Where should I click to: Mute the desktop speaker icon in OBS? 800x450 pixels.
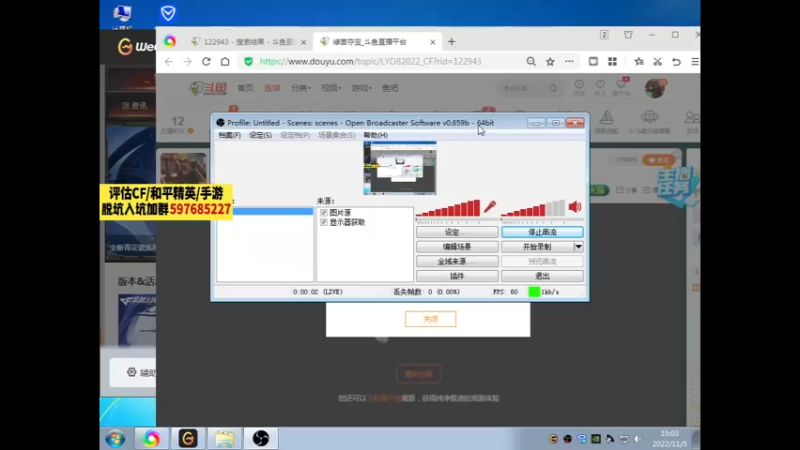[575, 207]
